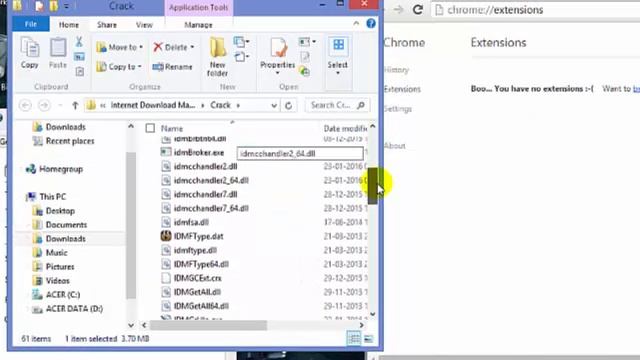Switch to Large icons view in status bar
Image resolution: width=640 pixels, height=360 pixels.
point(369,338)
